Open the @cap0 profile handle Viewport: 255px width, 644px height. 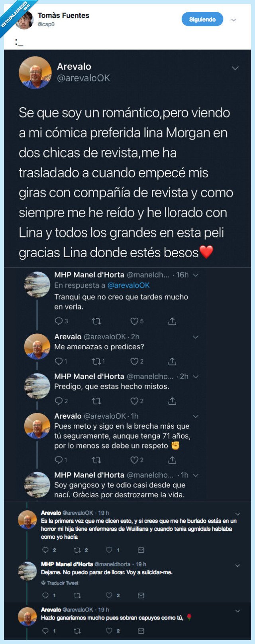(47, 25)
